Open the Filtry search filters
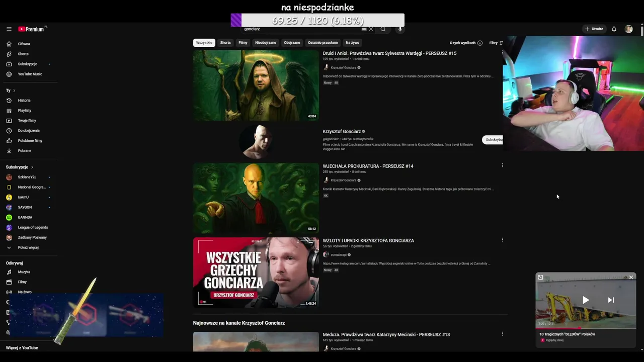 click(x=496, y=43)
